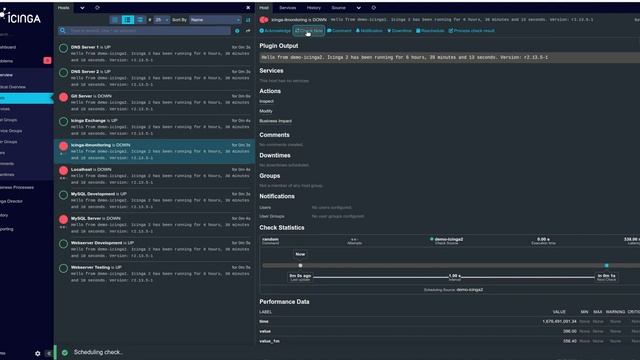Screen dimensions: 640x360
Task: Open the Sort By Name dropdown
Action: tap(215, 20)
